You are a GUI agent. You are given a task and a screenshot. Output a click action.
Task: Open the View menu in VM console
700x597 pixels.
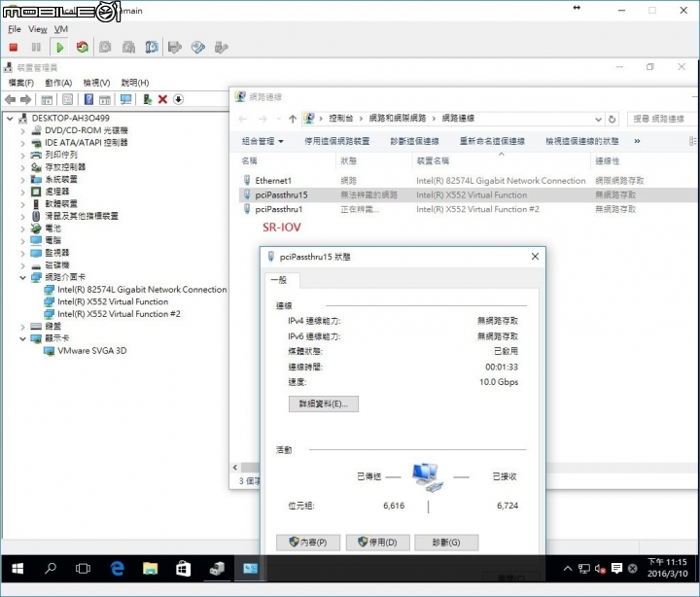[38, 29]
